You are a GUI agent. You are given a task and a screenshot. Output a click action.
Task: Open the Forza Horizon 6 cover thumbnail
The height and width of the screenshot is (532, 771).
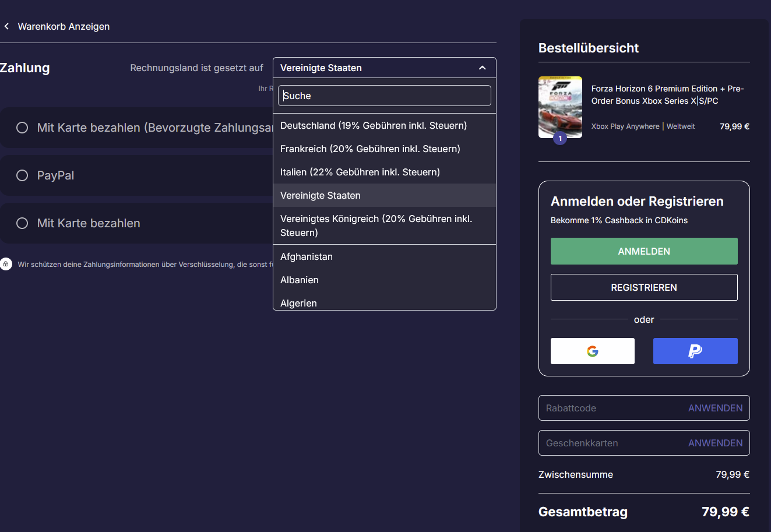pos(560,107)
